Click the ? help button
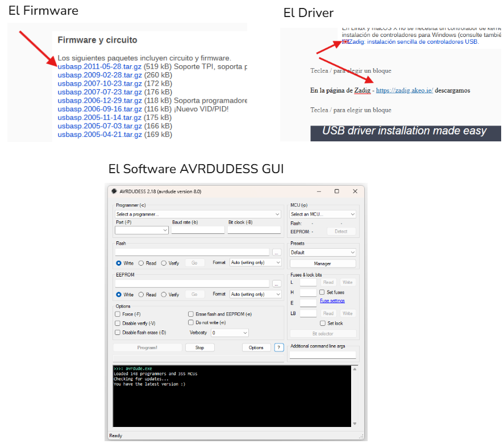Screen dimensions: 504x444 279,347
